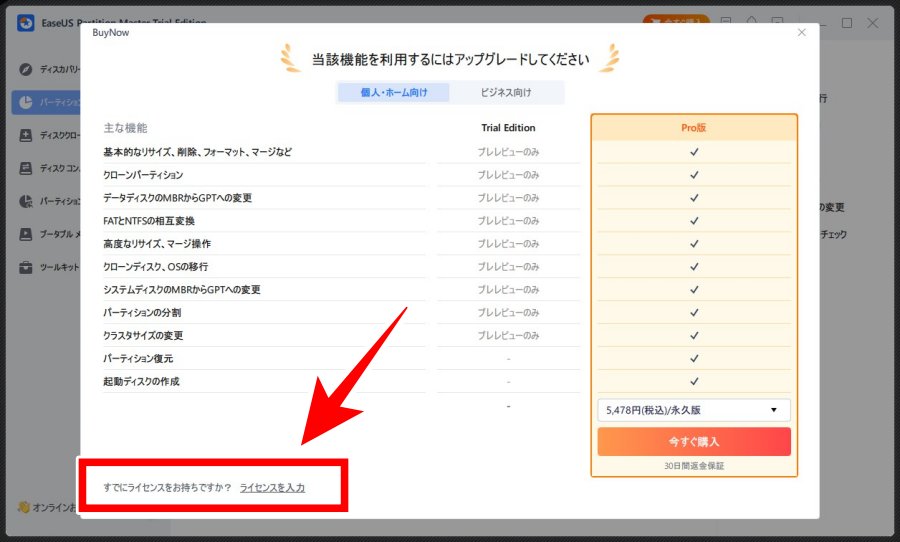The width and height of the screenshot is (900, 542).
Task: Click the Pro checkmark for クローンパーティション
Action: (694, 175)
